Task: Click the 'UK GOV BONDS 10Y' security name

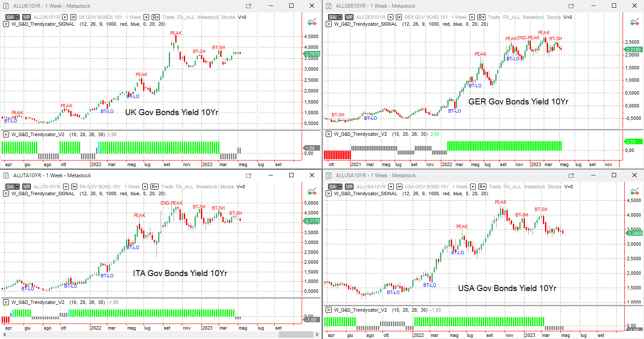Action: tap(101, 17)
